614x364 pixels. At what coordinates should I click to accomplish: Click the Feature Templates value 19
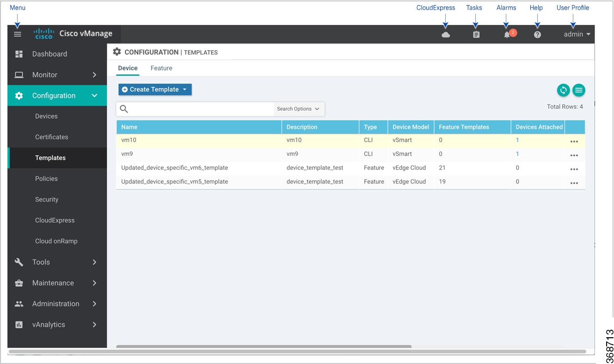[x=442, y=182]
